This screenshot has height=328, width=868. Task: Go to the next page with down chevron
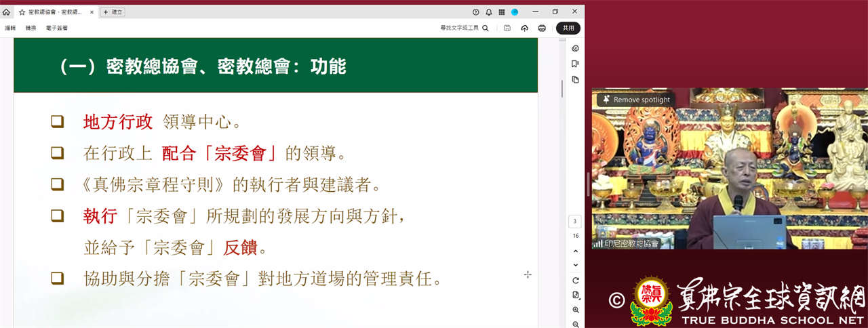point(576,265)
